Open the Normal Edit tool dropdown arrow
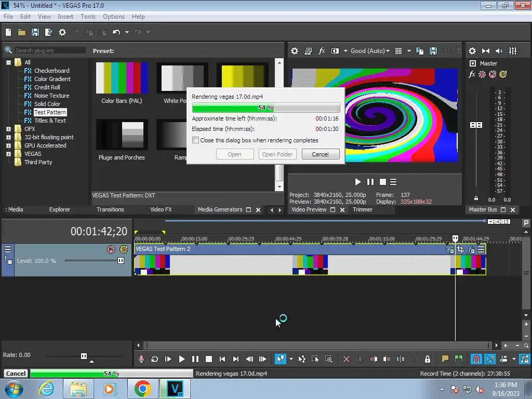Screen dimensions: 532x399 coord(291,359)
